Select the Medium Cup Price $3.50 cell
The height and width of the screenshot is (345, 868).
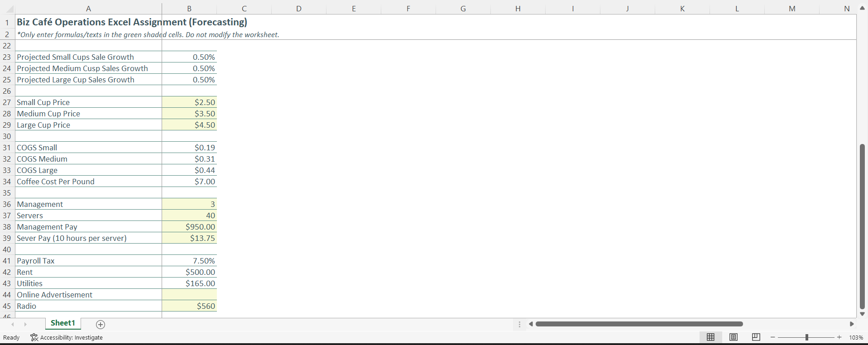click(x=189, y=114)
